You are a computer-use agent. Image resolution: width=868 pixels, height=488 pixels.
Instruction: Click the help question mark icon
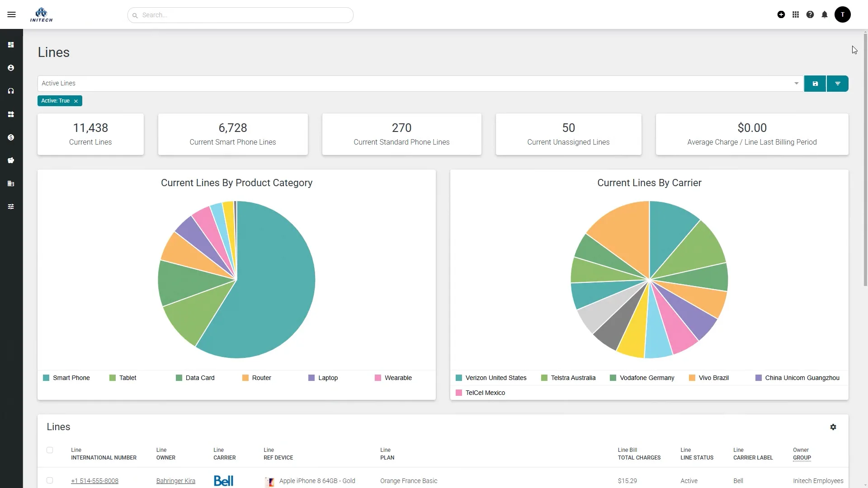click(x=810, y=15)
